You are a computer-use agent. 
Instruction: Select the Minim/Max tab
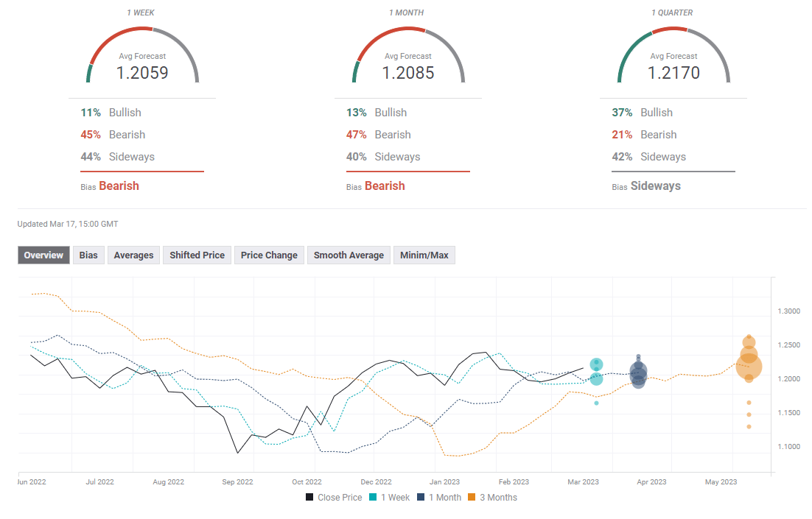pyautogui.click(x=424, y=255)
